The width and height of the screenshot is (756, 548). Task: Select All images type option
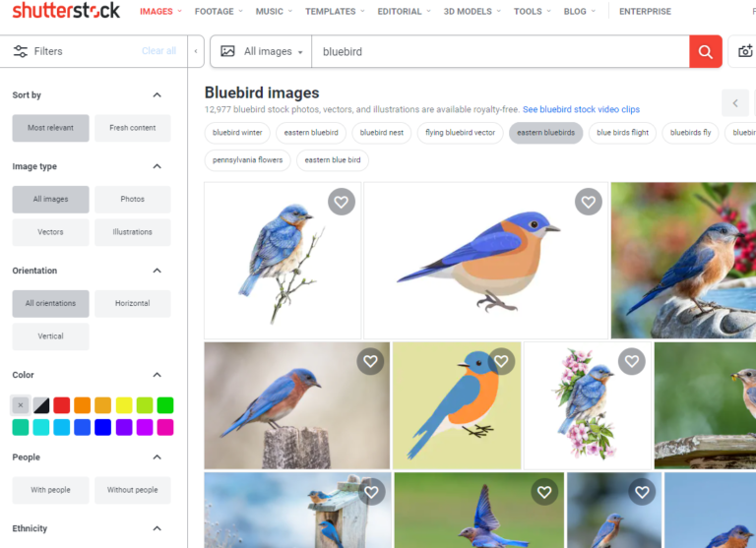[50, 199]
